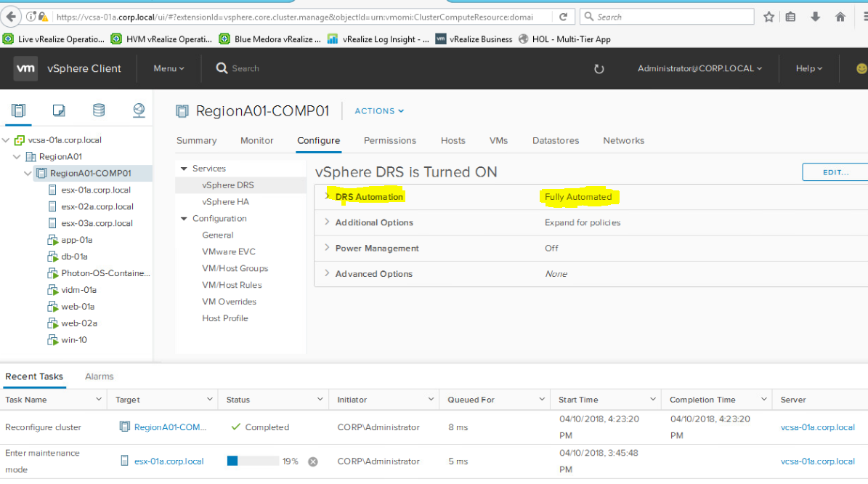Click the vSphere Client search magnifier icon
Screen dimensions: 868x484
tap(222, 68)
